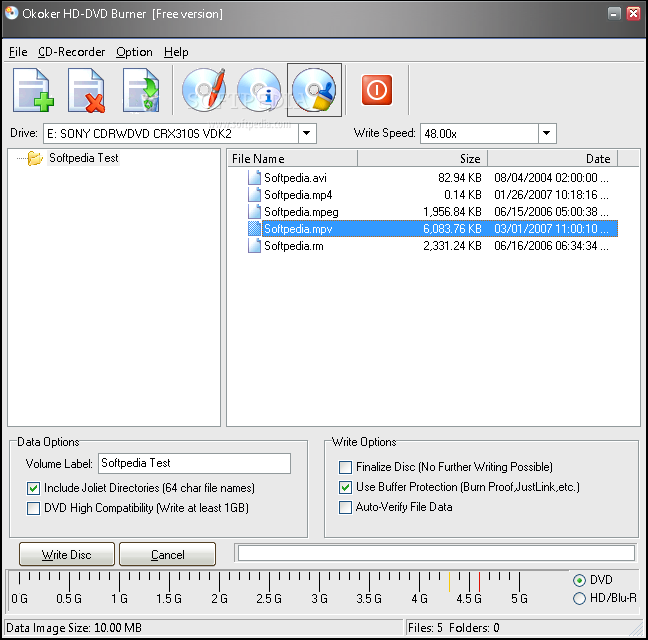Click the 4.5 G capacity ruler label
Viewport: 648px width, 640px height.
469,598
